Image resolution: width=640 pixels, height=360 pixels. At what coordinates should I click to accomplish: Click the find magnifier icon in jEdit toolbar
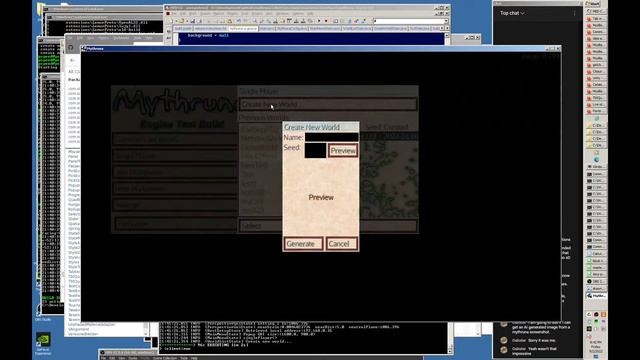click(255, 21)
